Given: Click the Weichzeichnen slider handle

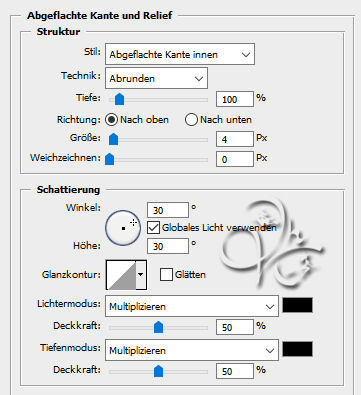Looking at the screenshot, I should tap(109, 159).
